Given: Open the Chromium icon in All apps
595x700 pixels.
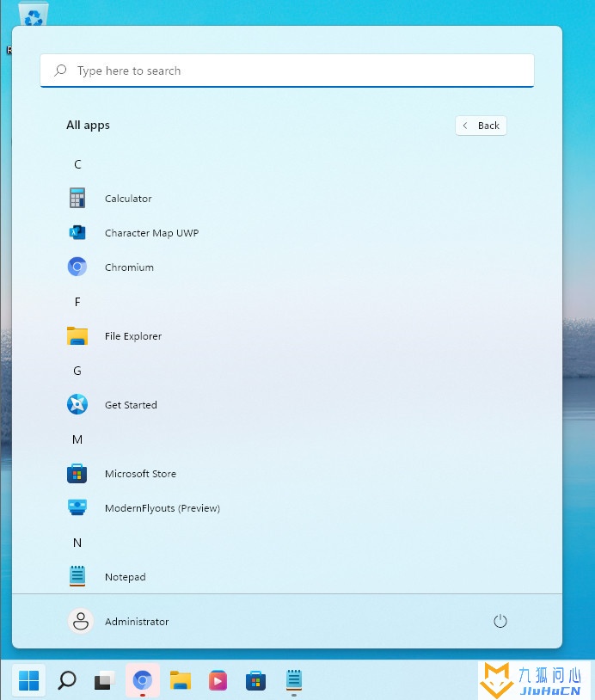Looking at the screenshot, I should 77,267.
